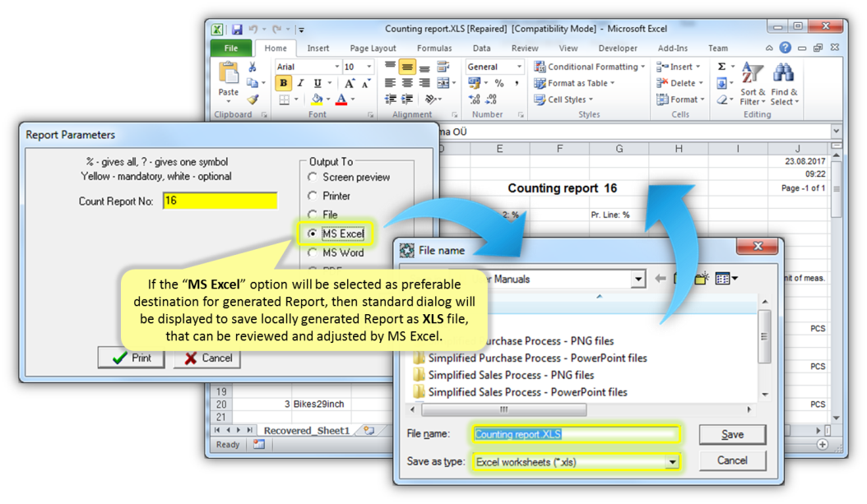Click the Middle Align icon

coord(407,67)
